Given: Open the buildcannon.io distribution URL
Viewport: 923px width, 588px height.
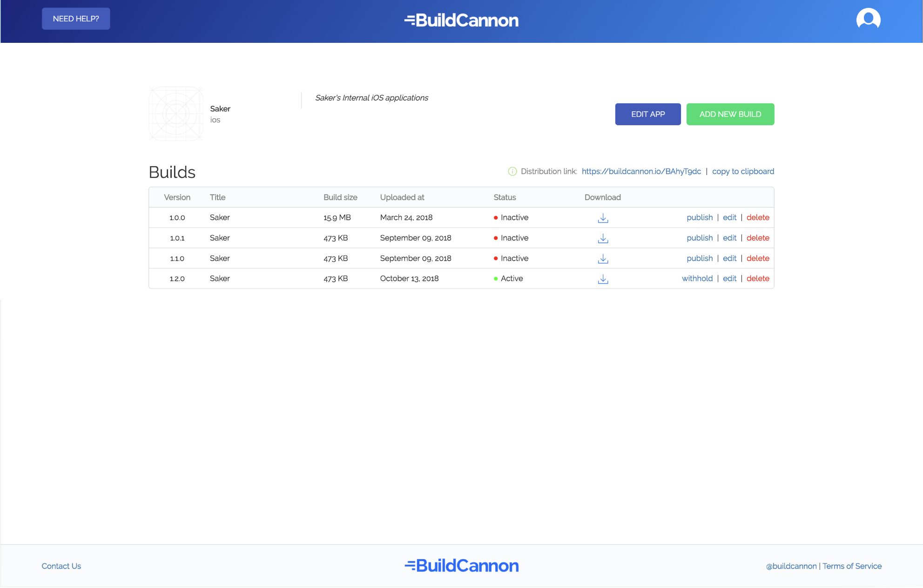Looking at the screenshot, I should pyautogui.click(x=641, y=171).
